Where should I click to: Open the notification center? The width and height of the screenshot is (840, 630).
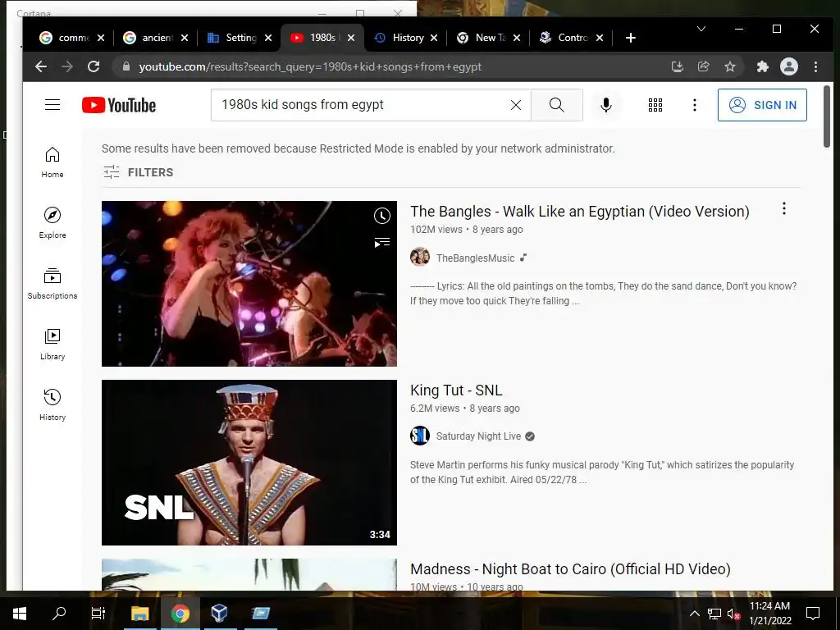pyautogui.click(x=813, y=614)
